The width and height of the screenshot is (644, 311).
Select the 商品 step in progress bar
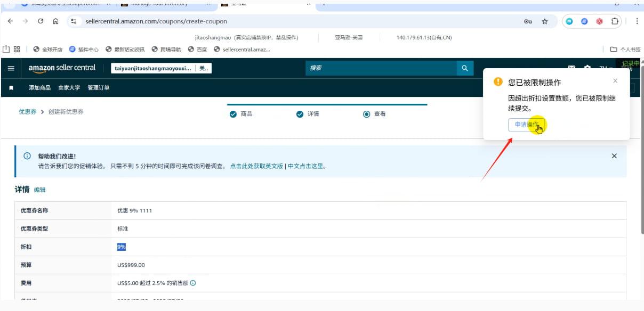click(x=241, y=114)
